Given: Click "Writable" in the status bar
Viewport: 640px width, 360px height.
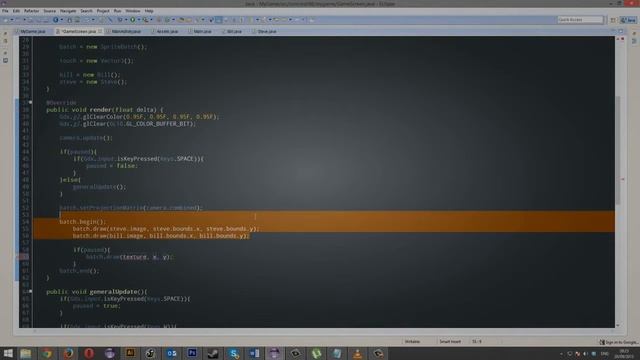Looking at the screenshot, I should pyautogui.click(x=412, y=342).
